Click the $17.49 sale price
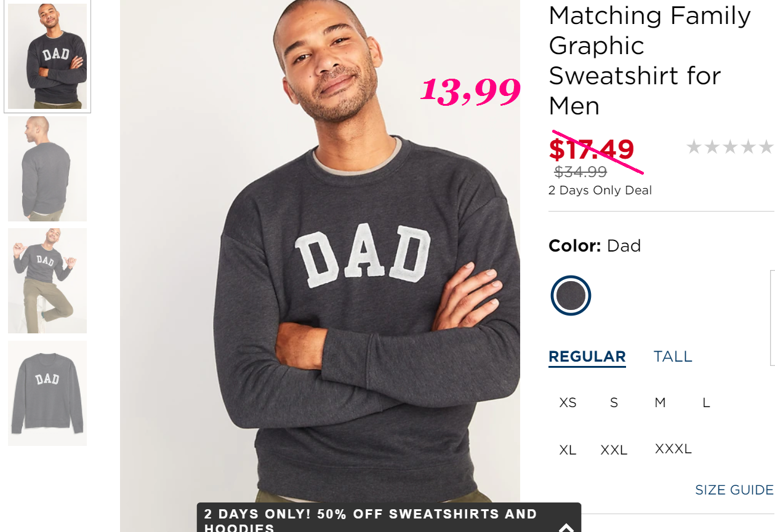 (592, 149)
